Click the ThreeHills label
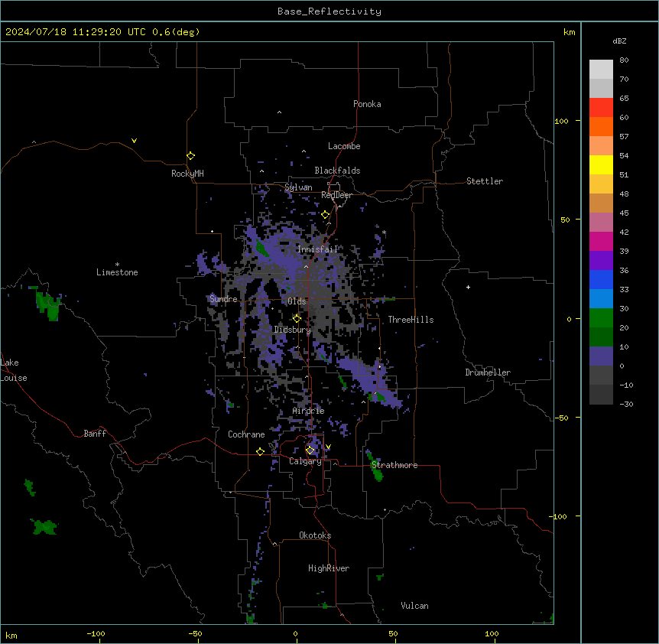 [x=411, y=320]
